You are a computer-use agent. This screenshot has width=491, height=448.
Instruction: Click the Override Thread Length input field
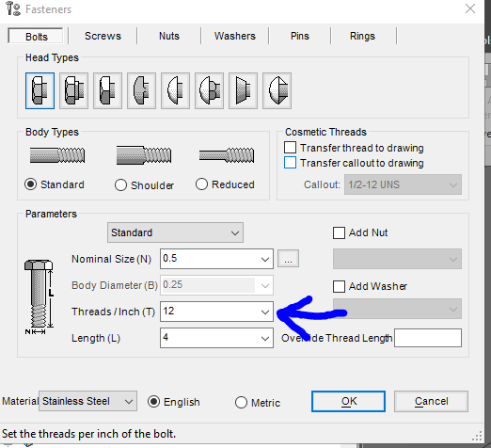428,338
